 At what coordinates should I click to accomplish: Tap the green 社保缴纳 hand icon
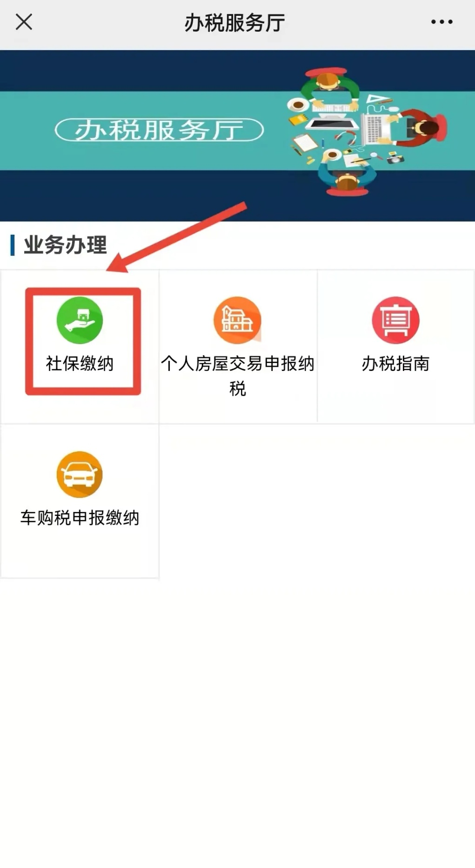point(80,320)
